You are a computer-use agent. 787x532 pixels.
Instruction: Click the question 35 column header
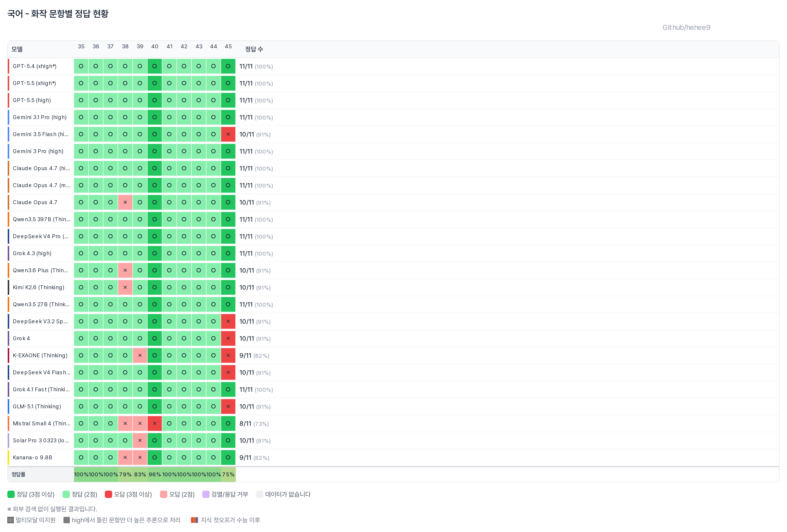(x=81, y=47)
